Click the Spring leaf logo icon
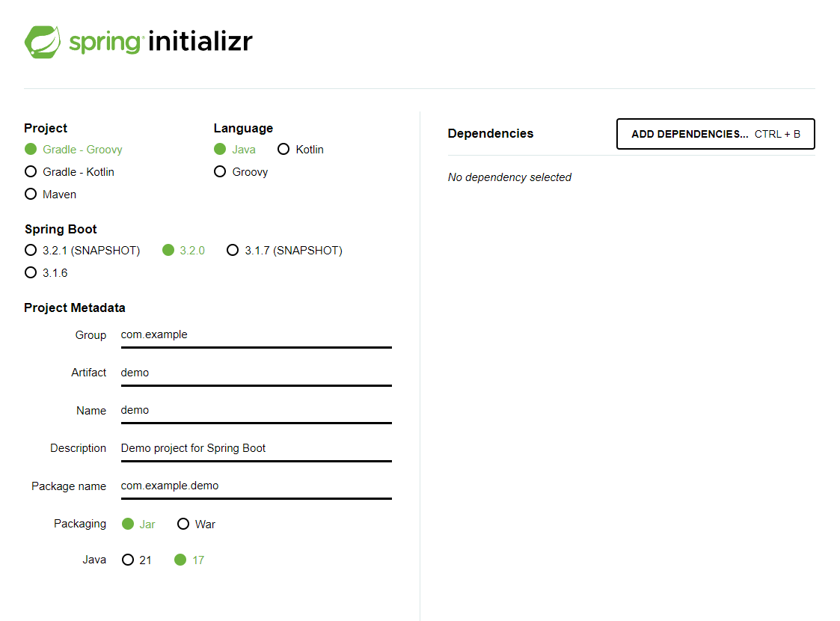Screen dimensions: 840x621 click(43, 42)
